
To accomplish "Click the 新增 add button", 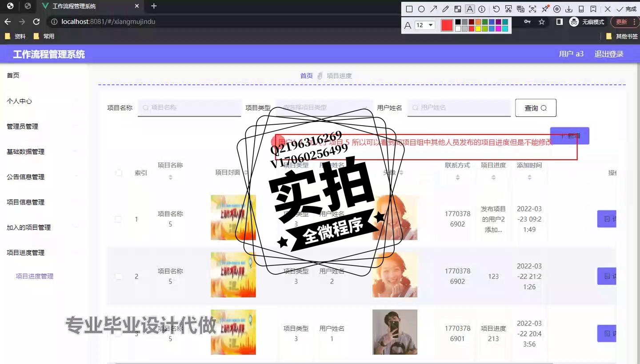I will point(569,136).
